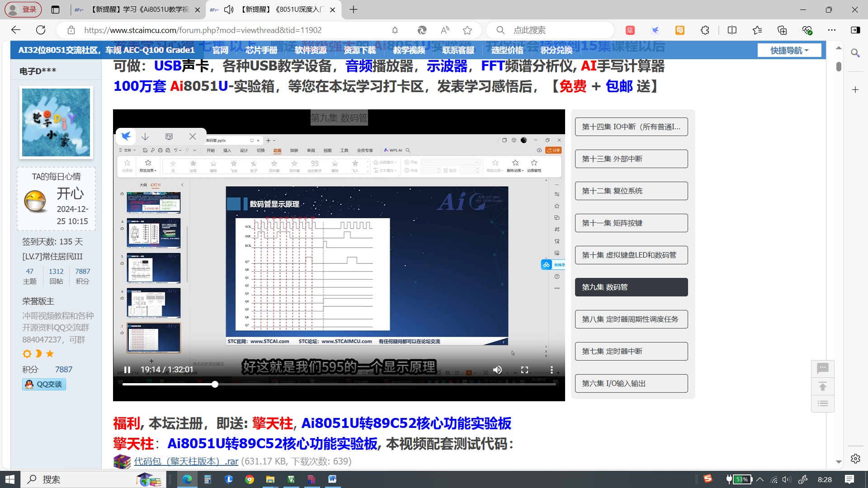The image size is (868, 488).
Task: Open Google Chrome from the taskbar
Action: coord(250,479)
